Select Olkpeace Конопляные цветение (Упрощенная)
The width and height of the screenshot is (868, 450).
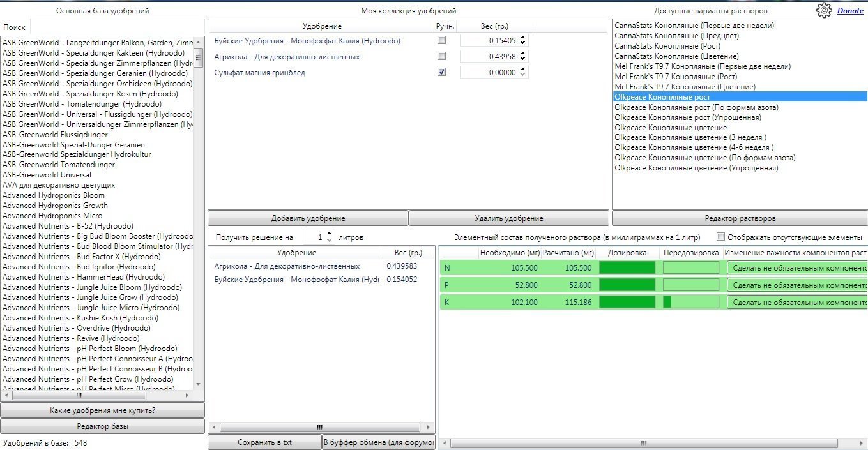696,168
